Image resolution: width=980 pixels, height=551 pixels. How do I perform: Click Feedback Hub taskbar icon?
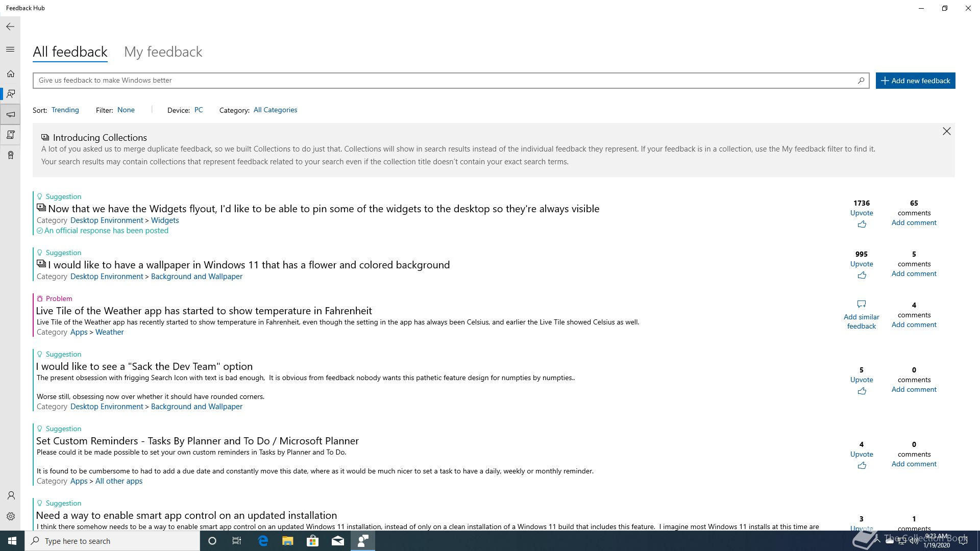pyautogui.click(x=363, y=541)
